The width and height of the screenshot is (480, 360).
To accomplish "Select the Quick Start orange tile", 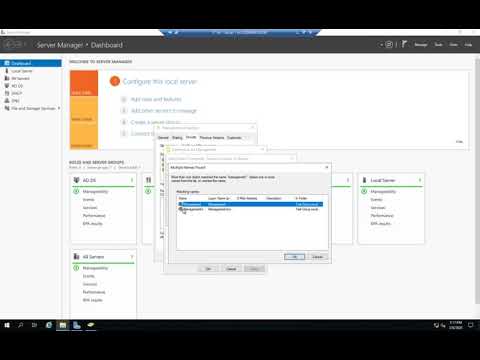I will 84,83.
